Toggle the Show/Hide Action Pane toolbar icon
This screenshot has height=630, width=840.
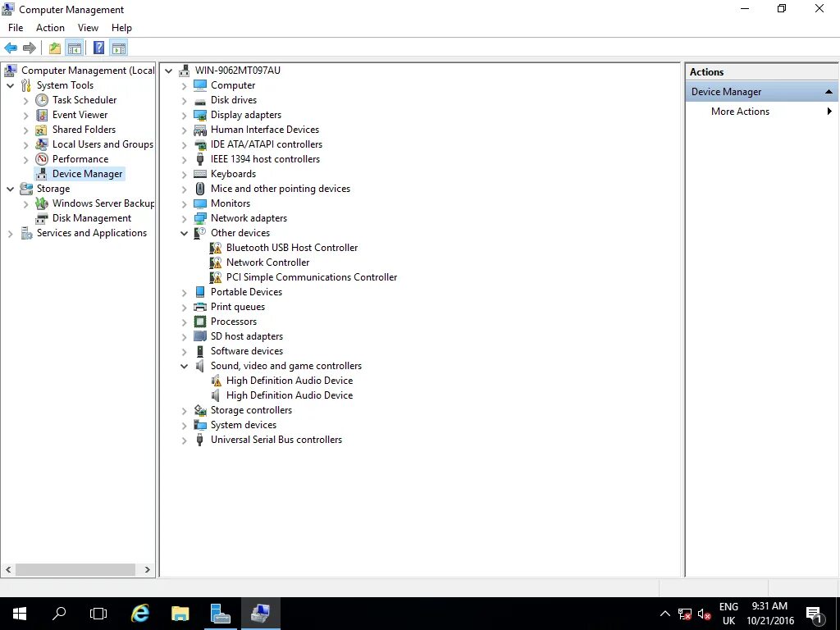click(118, 48)
